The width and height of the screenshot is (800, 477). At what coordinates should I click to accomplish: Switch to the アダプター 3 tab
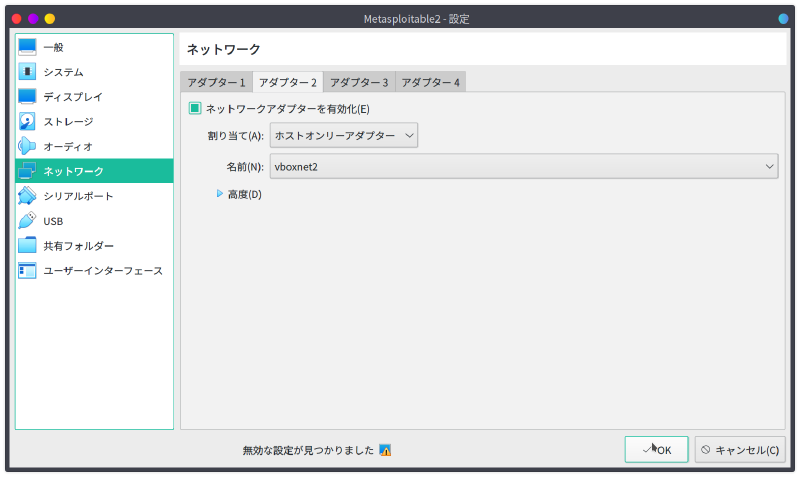point(359,82)
